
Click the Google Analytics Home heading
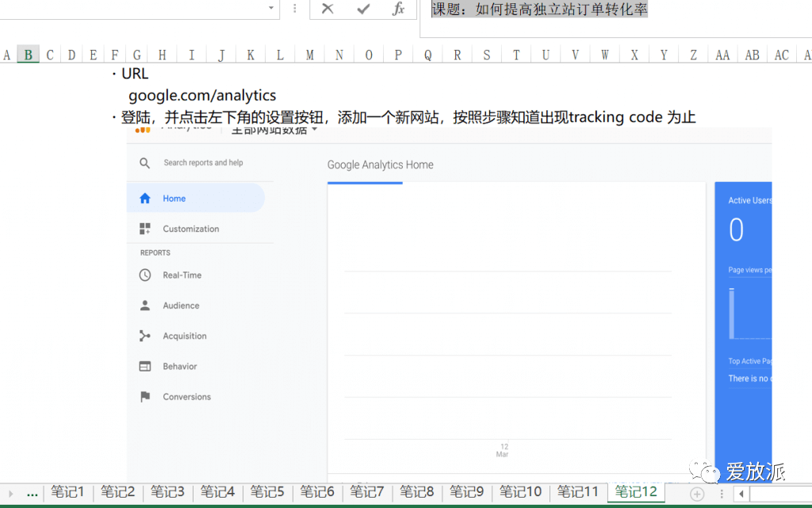[x=380, y=165]
